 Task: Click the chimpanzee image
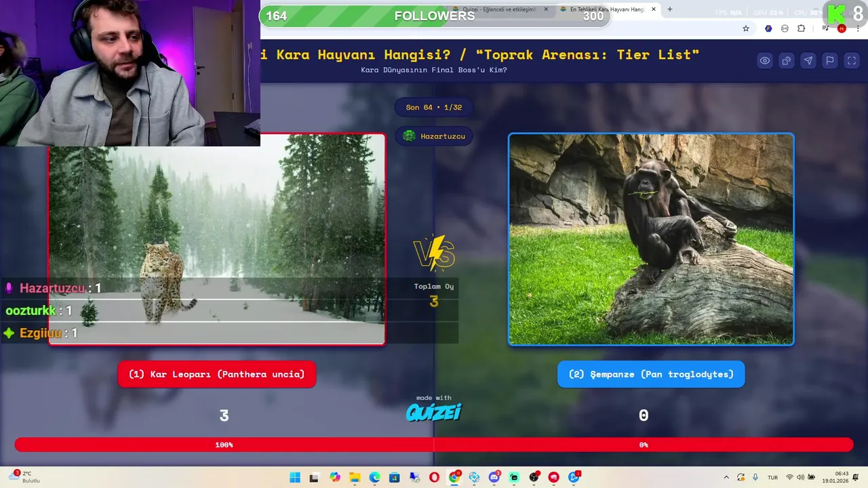651,239
